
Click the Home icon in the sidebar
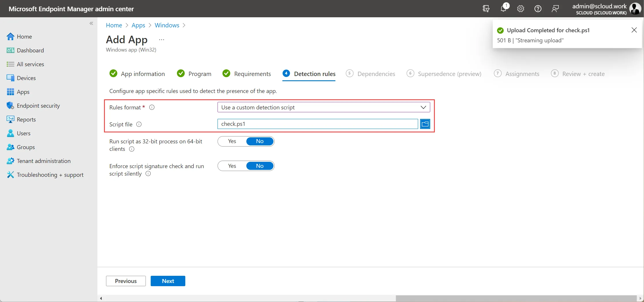tap(10, 37)
